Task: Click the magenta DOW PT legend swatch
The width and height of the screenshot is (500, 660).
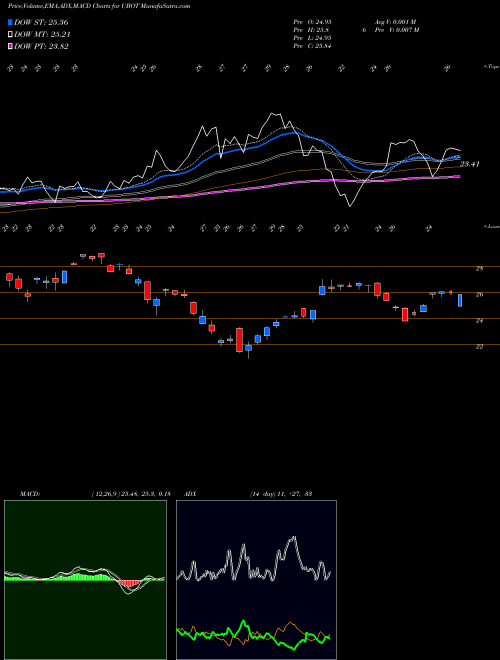Action: pyautogui.click(x=11, y=46)
